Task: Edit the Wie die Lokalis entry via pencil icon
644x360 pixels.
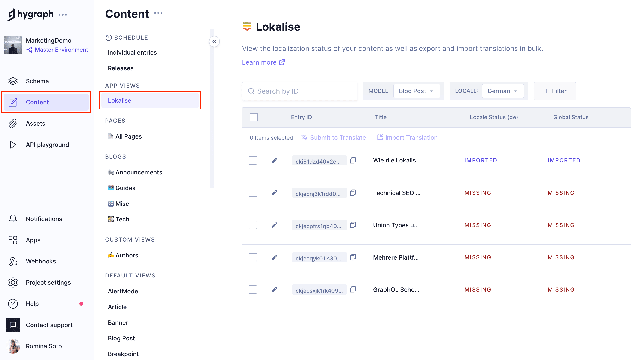Action: tap(274, 160)
